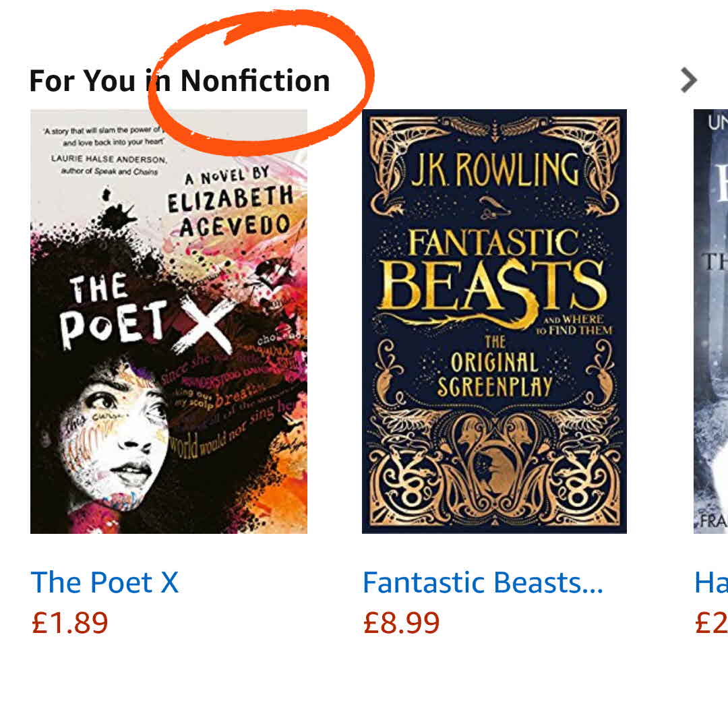Select the partially visible third book cover
This screenshot has width=728, height=728.
[710, 321]
